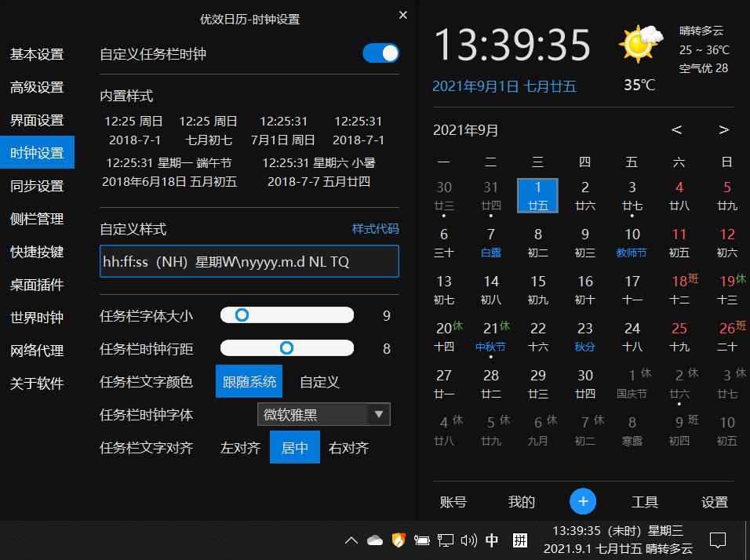Select September 10 教师节 in calendar
This screenshot has height=560, width=750.
(x=632, y=243)
